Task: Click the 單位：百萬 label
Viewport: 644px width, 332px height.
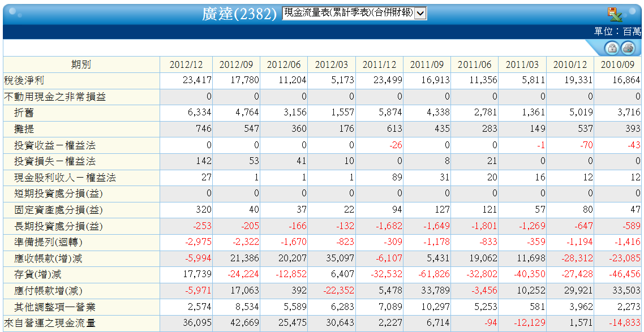Action: [617, 32]
